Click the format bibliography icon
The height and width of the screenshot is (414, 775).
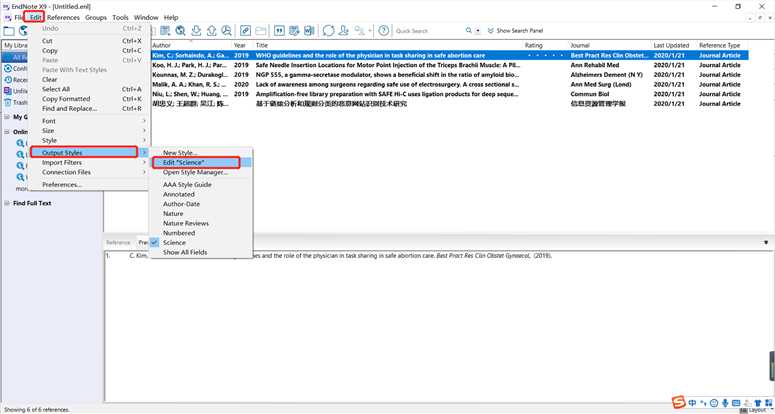[295, 31]
